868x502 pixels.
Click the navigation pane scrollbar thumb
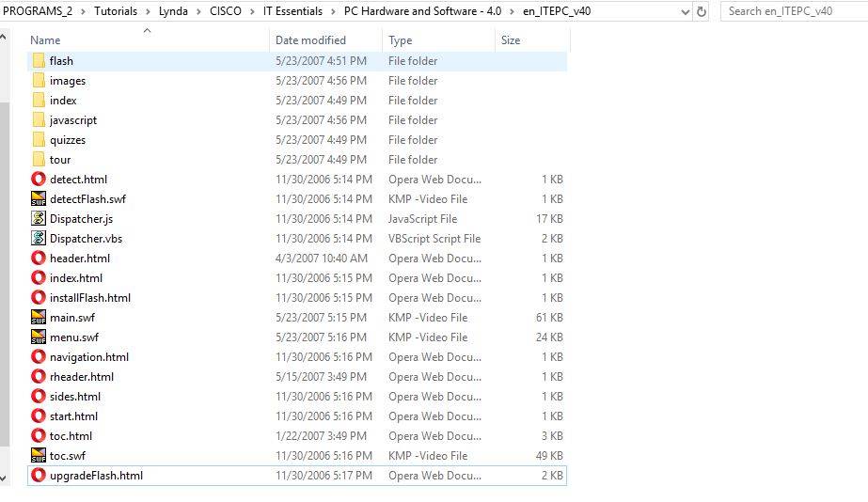click(x=5, y=274)
